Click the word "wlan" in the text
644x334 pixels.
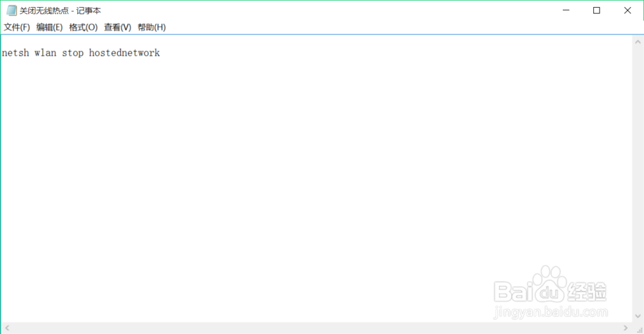coord(45,53)
